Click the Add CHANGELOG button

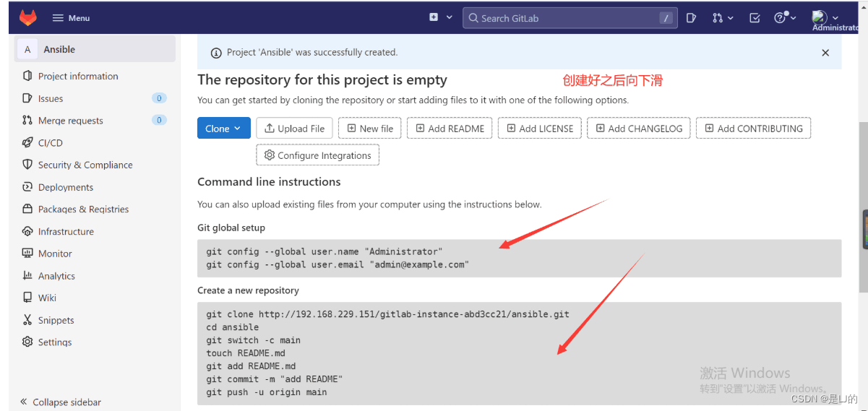[x=638, y=129]
